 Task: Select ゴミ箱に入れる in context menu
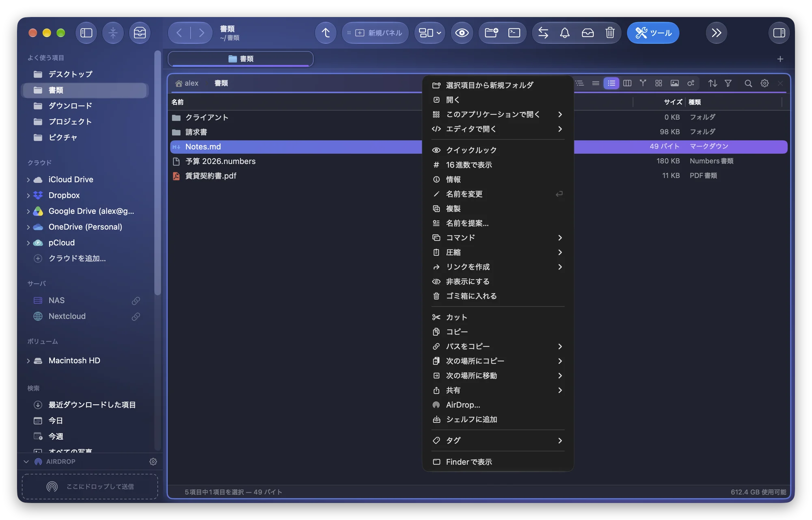tap(498, 296)
